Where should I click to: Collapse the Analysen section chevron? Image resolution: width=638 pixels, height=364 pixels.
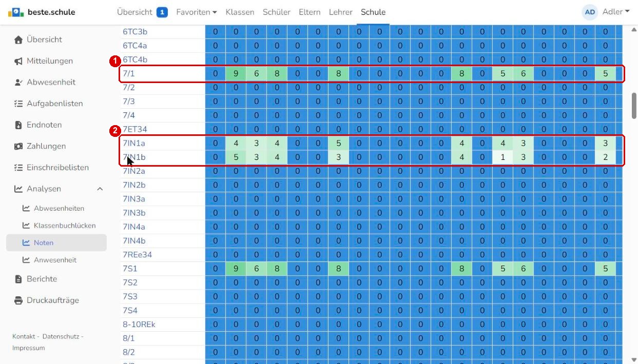coord(100,189)
